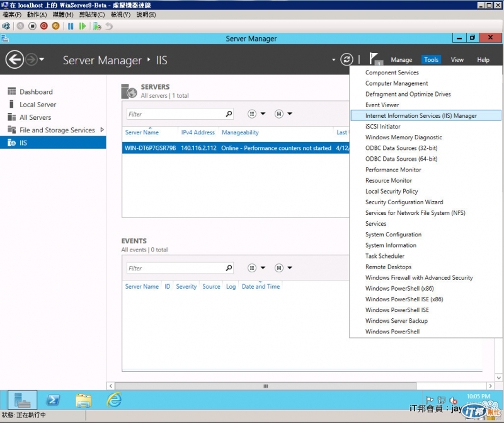Image resolution: width=504 pixels, height=423 pixels.
Task: Open the Manage menu
Action: [x=401, y=60]
